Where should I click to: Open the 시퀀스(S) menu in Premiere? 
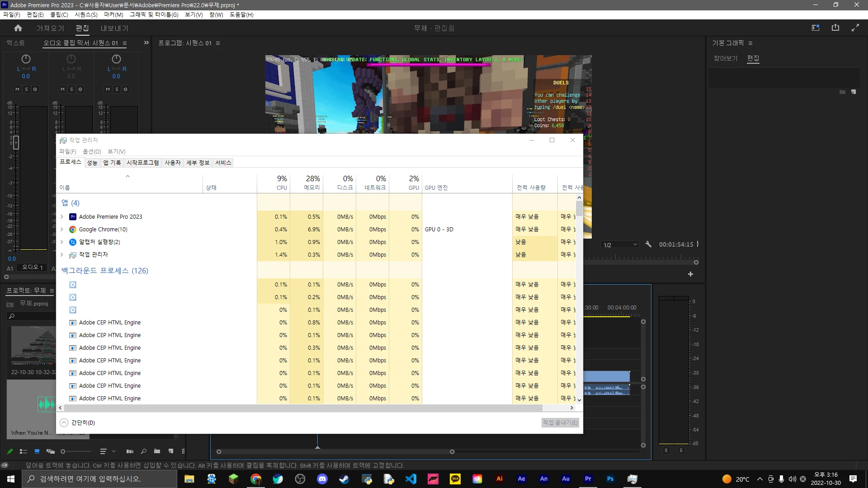(x=86, y=14)
